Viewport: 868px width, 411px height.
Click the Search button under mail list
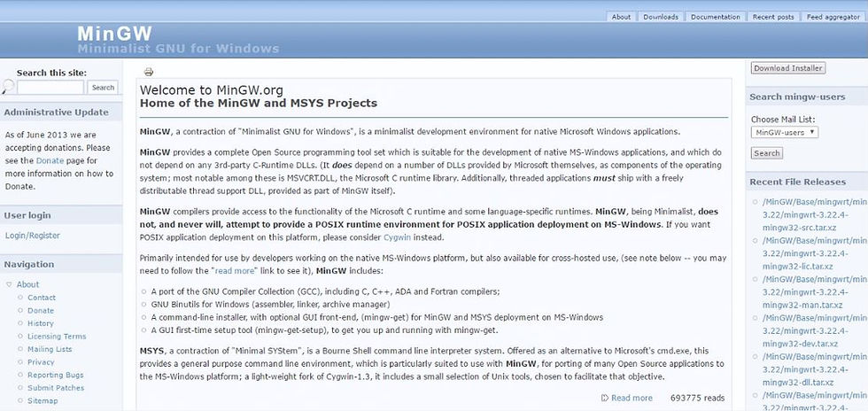click(x=767, y=153)
